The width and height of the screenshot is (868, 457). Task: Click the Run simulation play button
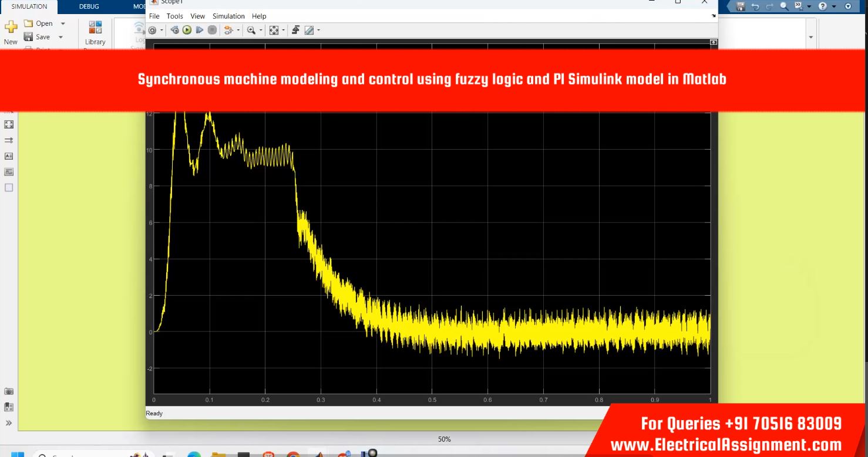click(x=187, y=30)
